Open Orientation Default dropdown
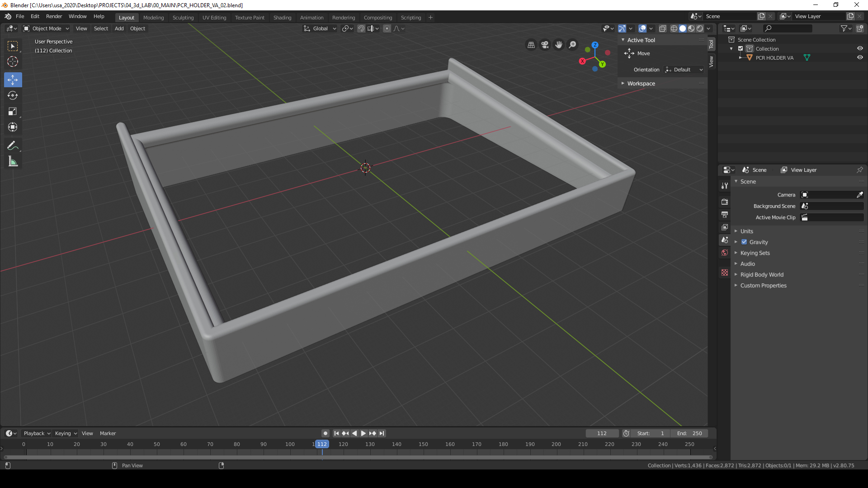The height and width of the screenshot is (488, 868). (x=684, y=70)
